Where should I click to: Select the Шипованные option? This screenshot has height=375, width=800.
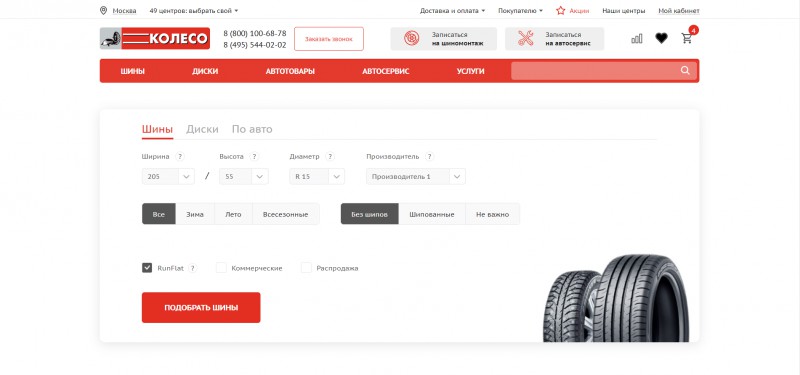coord(432,214)
